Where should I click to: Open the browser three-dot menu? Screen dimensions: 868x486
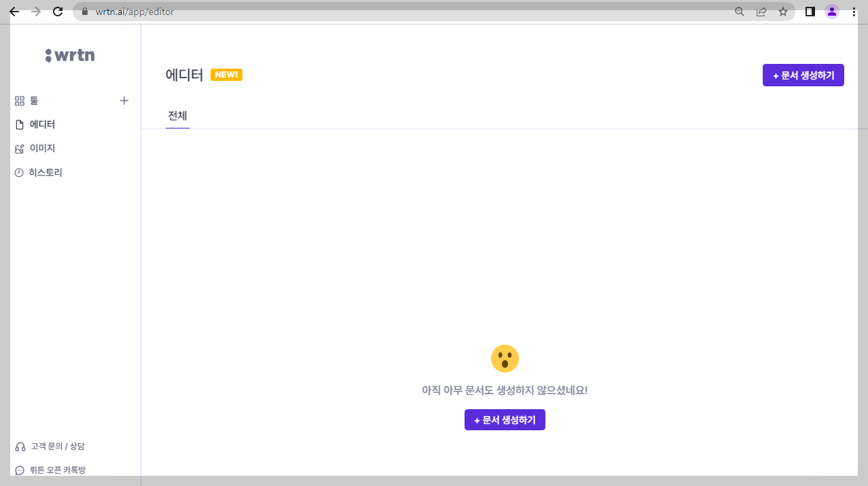[854, 12]
